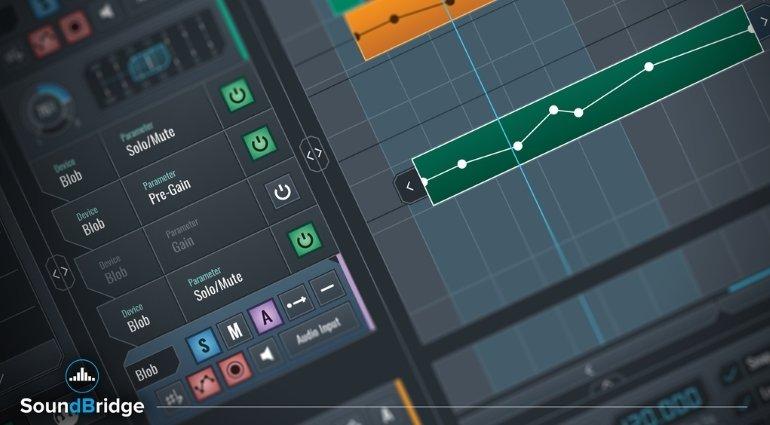Click the < arrow on green automation clip
Viewport: 770px width, 425px height.
pyautogui.click(x=410, y=187)
